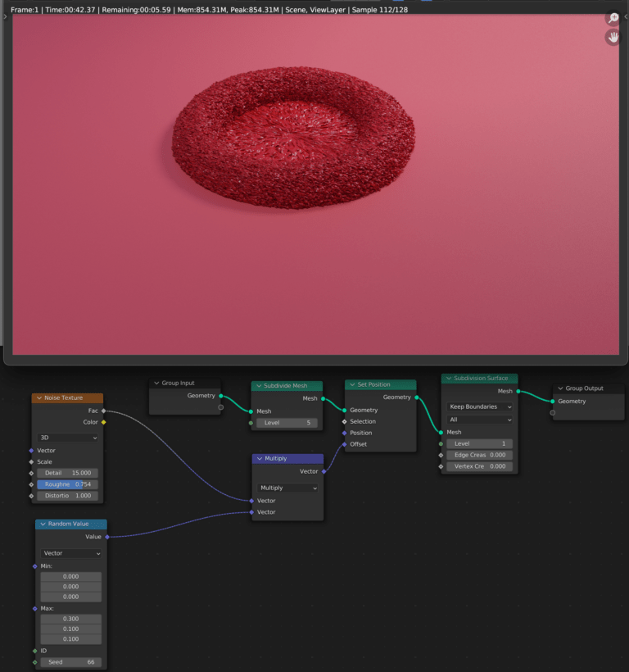The height and width of the screenshot is (672, 629).
Task: Click the Geometry output socket of Group Input
Action: click(220, 396)
